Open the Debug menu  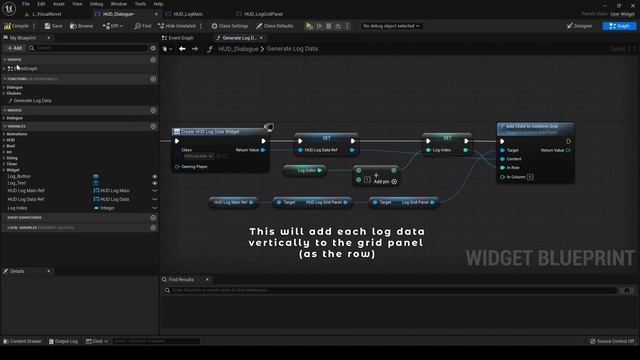point(96,4)
